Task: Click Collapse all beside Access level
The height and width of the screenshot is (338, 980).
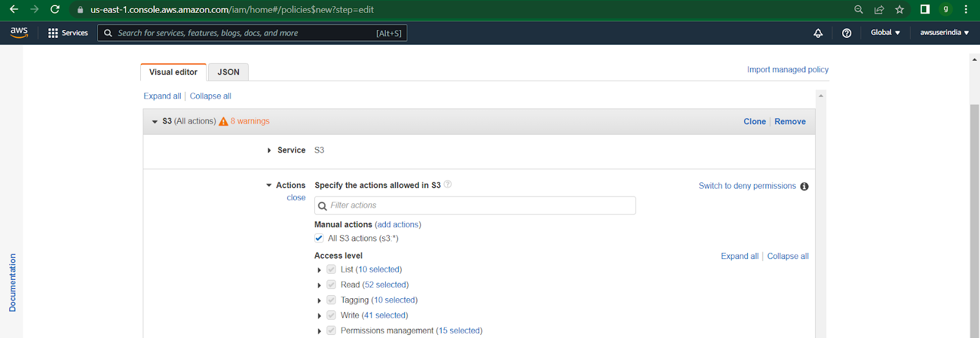Action: pyautogui.click(x=788, y=256)
